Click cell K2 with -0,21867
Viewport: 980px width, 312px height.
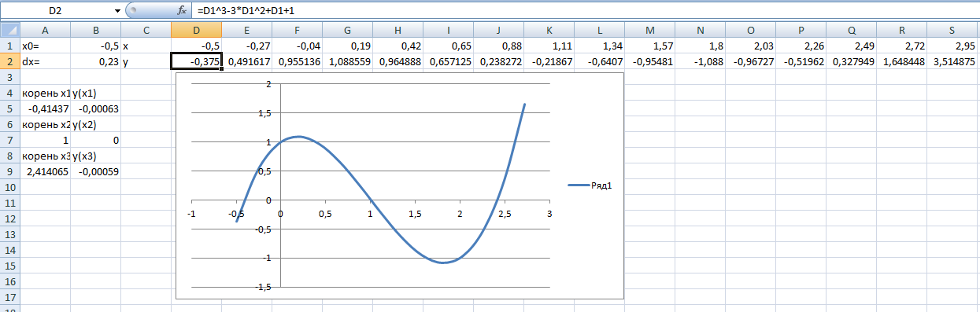click(x=549, y=61)
